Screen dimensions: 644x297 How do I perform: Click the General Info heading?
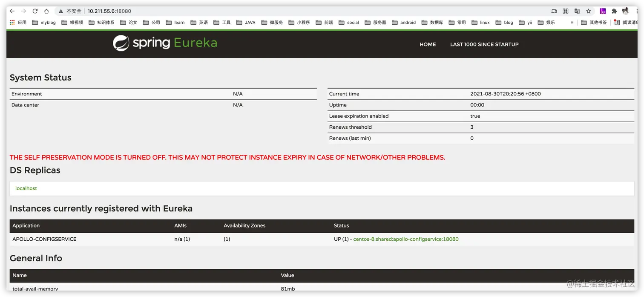click(x=36, y=258)
